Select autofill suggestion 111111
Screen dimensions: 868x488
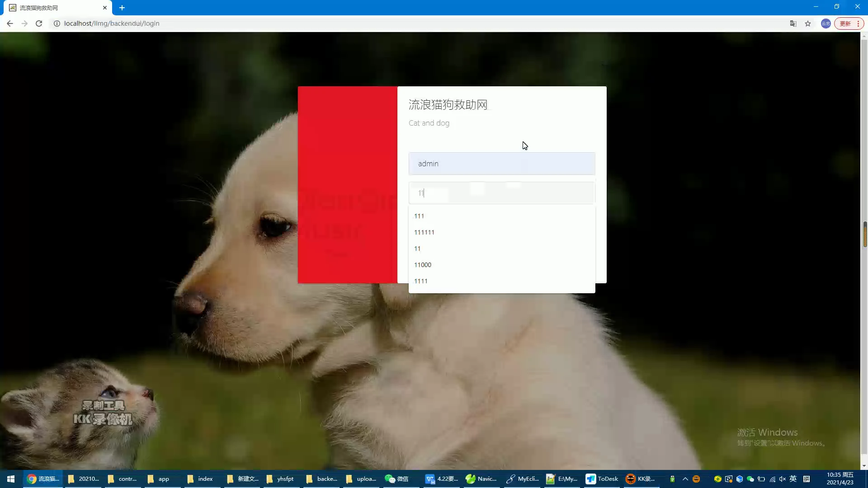[424, 232]
